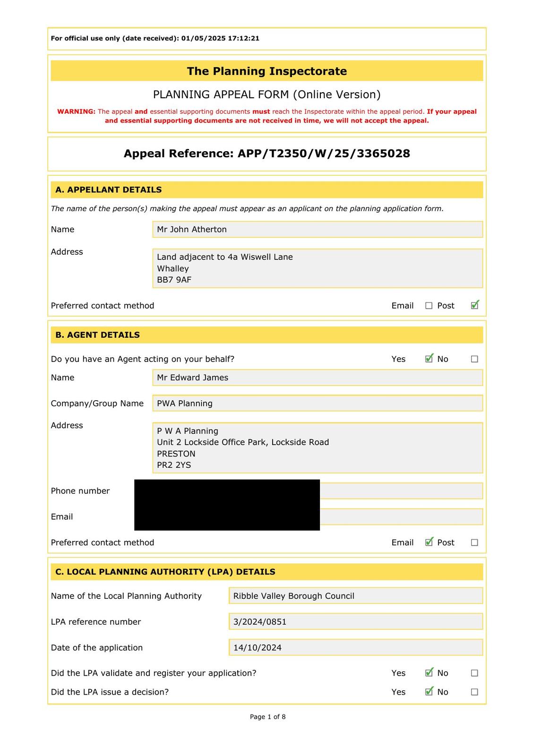Click the agent Name field 'Mr Edward James'
Image resolution: width=534 pixels, height=756 pixels.
[x=317, y=378]
